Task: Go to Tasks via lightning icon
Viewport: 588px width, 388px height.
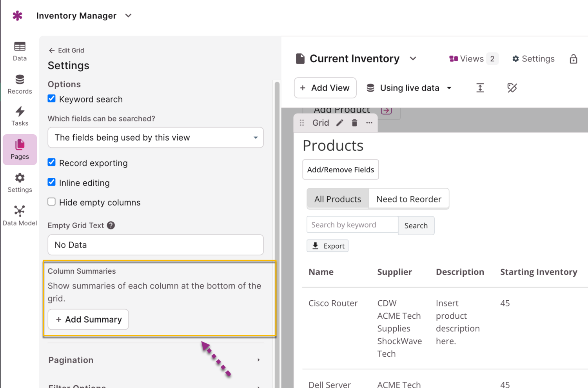Action: pos(20,116)
